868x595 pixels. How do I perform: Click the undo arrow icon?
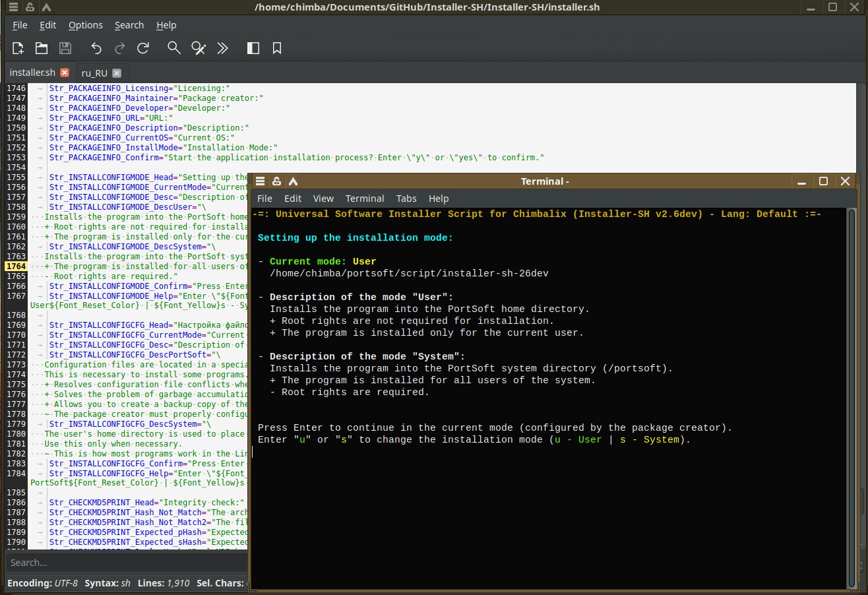pos(96,48)
